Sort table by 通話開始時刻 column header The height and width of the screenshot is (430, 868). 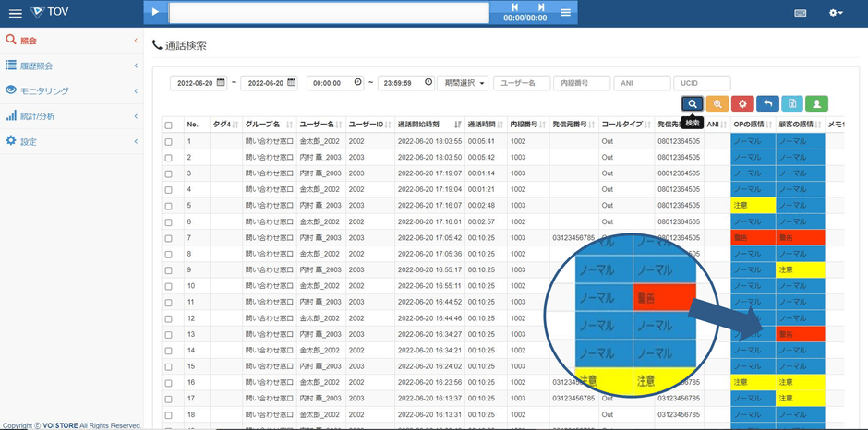tap(418, 125)
